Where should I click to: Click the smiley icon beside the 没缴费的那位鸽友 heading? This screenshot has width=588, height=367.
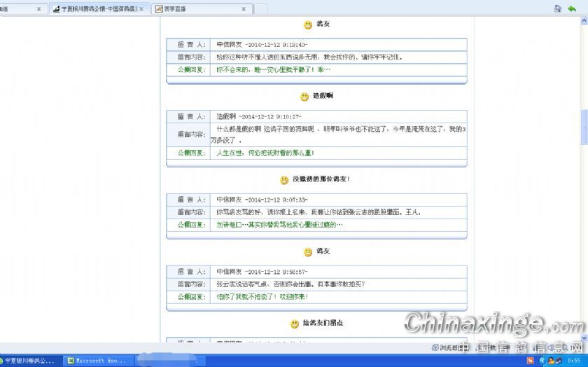pos(284,180)
